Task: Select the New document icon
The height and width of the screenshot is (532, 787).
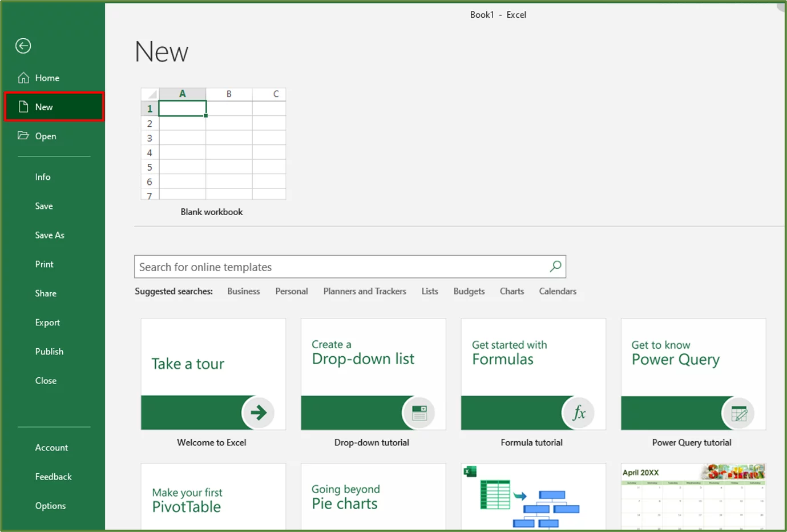Action: click(x=23, y=106)
